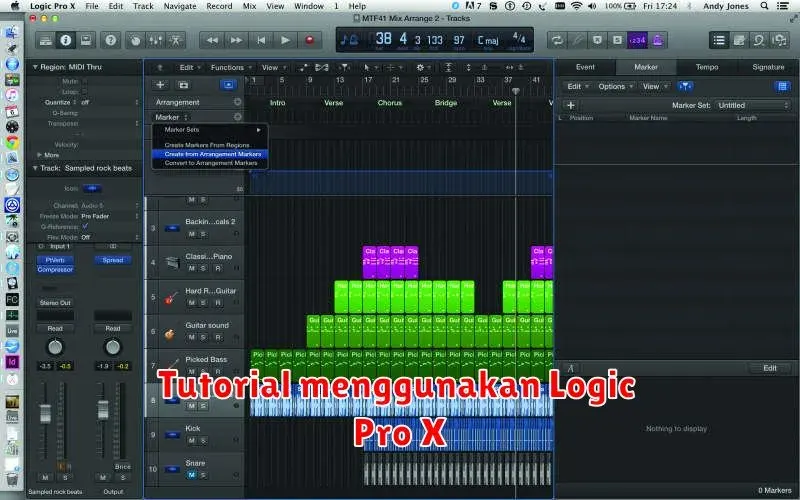Click the Rewind transport button
This screenshot has height=500, width=800.
[212, 40]
